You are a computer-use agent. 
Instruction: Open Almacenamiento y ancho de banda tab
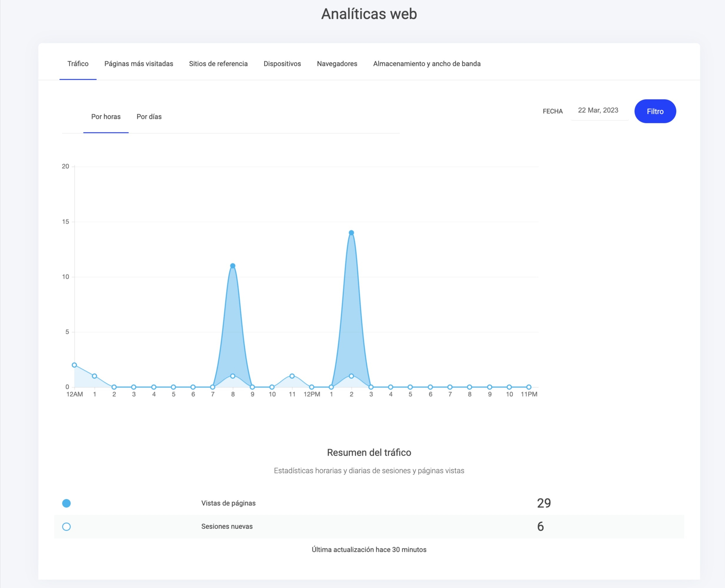click(427, 64)
